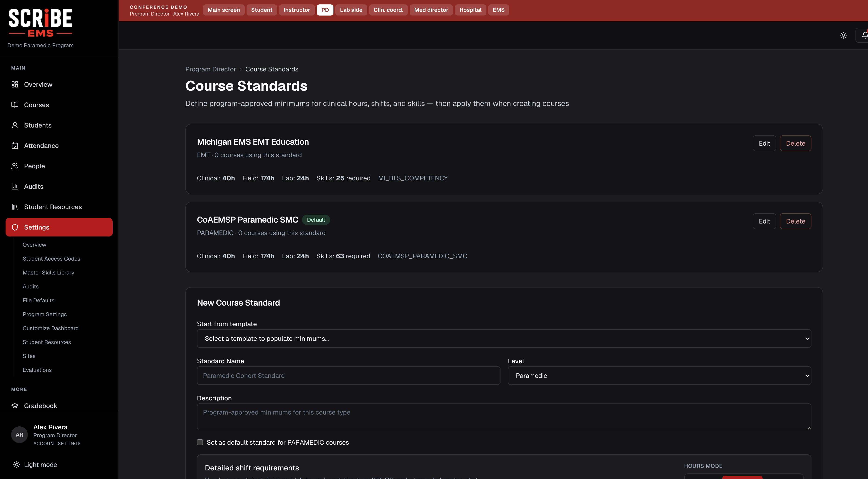Edit the CoAEMSP Paramedic SMC standard
Viewport: 868px width, 479px height.
click(x=764, y=221)
